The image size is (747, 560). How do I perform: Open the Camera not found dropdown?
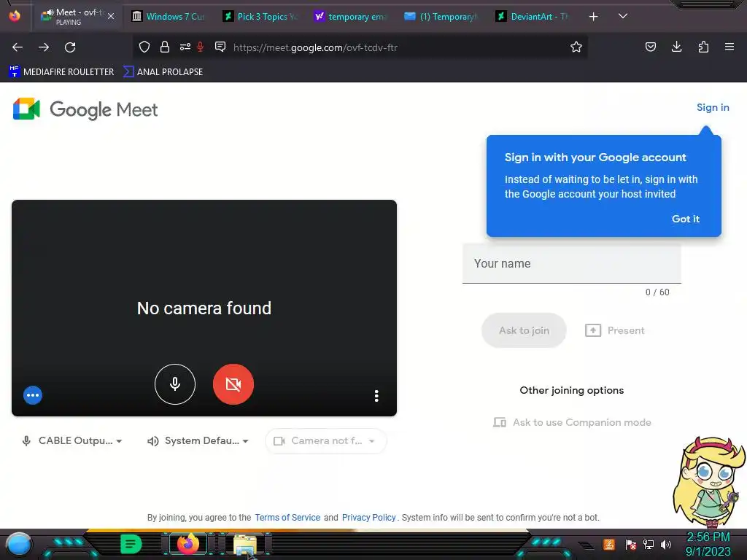click(x=326, y=441)
